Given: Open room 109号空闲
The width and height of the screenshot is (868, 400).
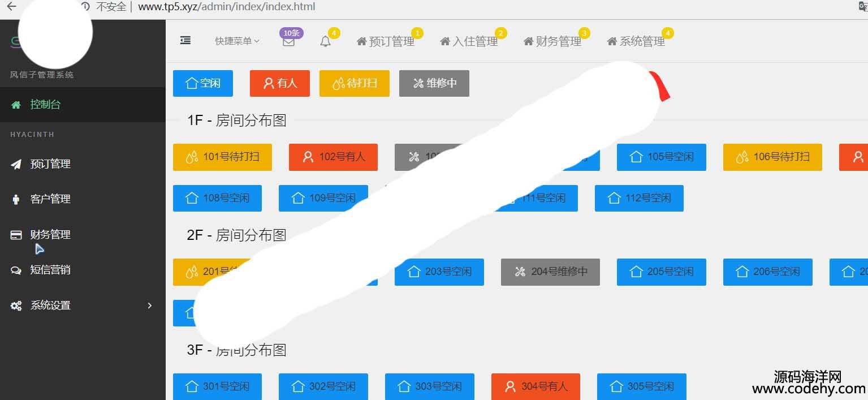Looking at the screenshot, I should point(323,198).
